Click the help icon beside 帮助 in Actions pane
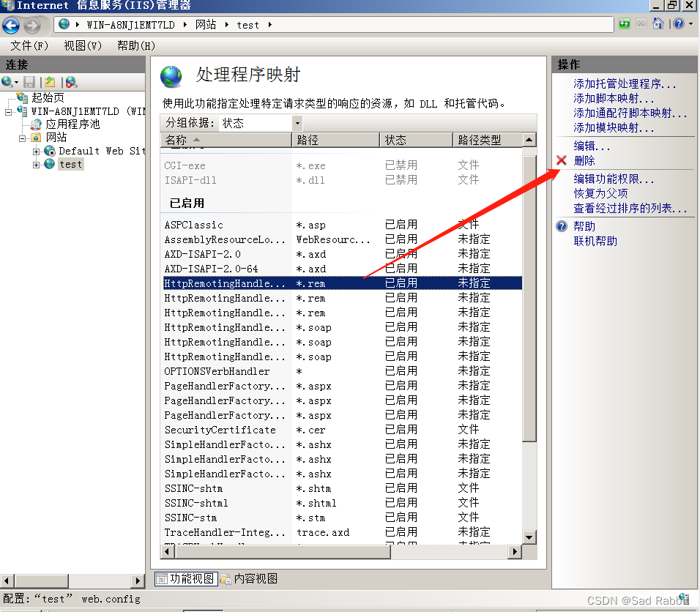This screenshot has height=612, width=700. [560, 225]
